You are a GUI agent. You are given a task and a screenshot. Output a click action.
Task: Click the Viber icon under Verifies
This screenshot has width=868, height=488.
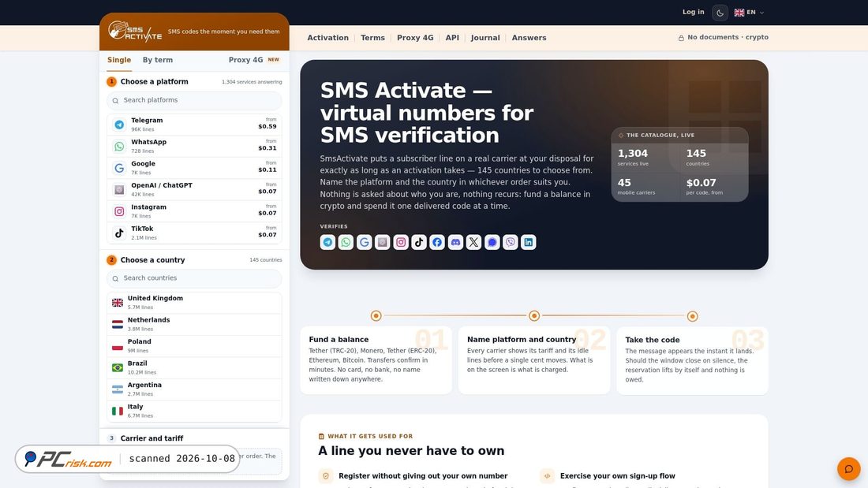tap(511, 242)
